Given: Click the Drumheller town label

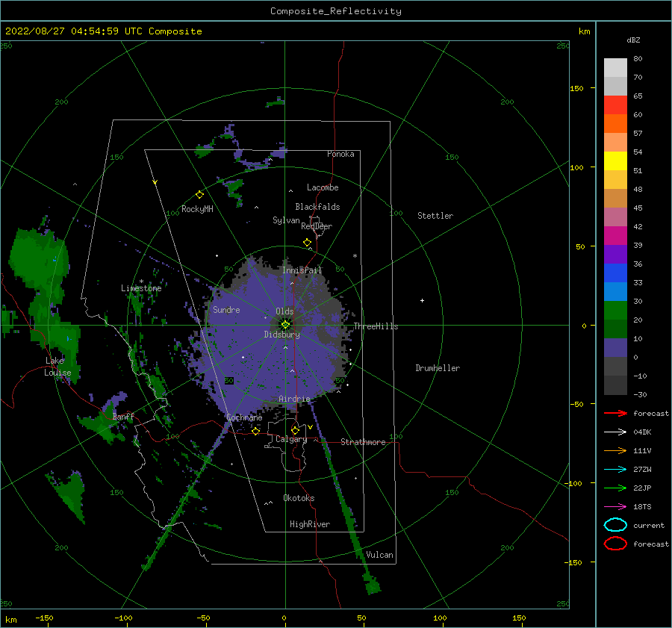Looking at the screenshot, I should (x=438, y=368).
